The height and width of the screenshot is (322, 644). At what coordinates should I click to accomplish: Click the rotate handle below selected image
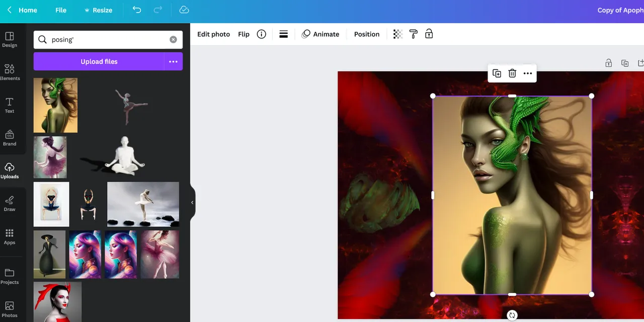[x=512, y=315]
